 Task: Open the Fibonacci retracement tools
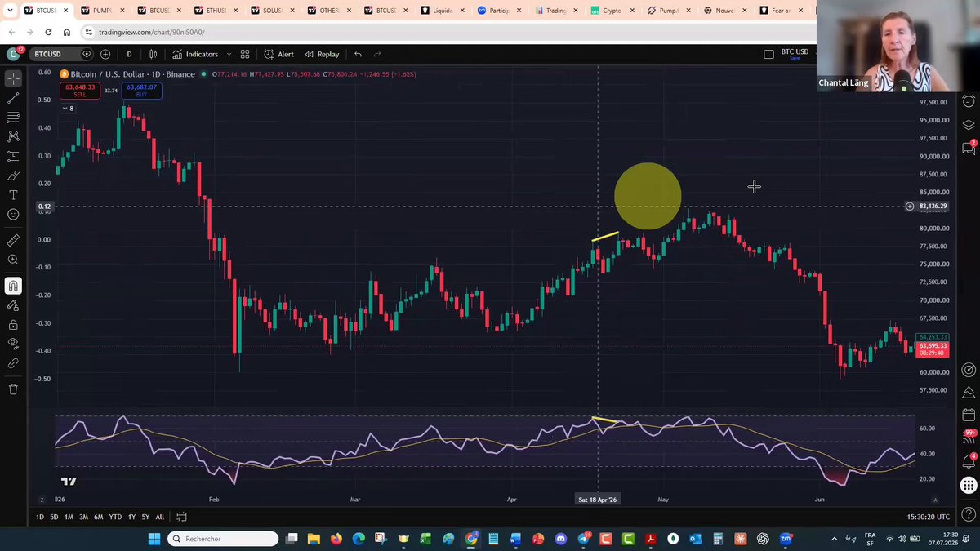13,118
